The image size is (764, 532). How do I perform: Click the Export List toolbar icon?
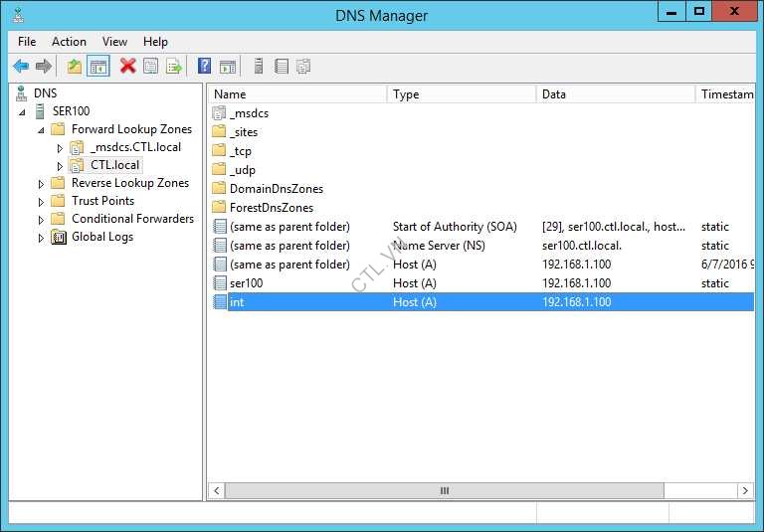click(x=174, y=66)
